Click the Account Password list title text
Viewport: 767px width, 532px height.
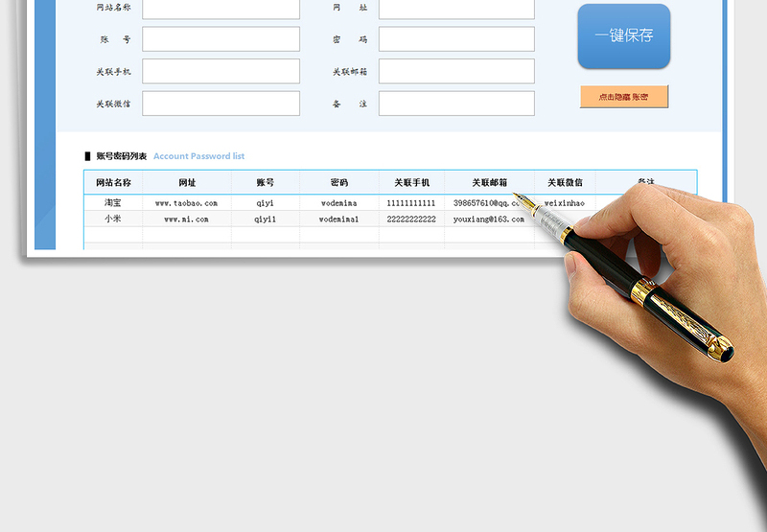pyautogui.click(x=198, y=156)
